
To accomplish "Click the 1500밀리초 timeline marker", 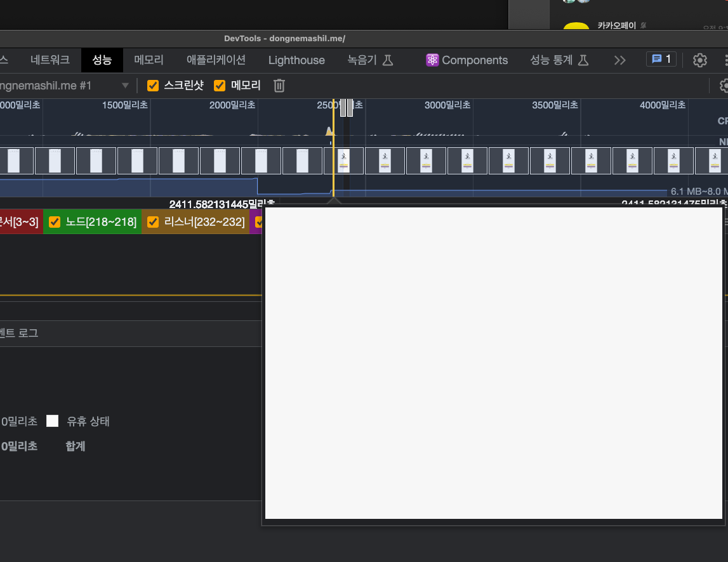I will coord(125,105).
